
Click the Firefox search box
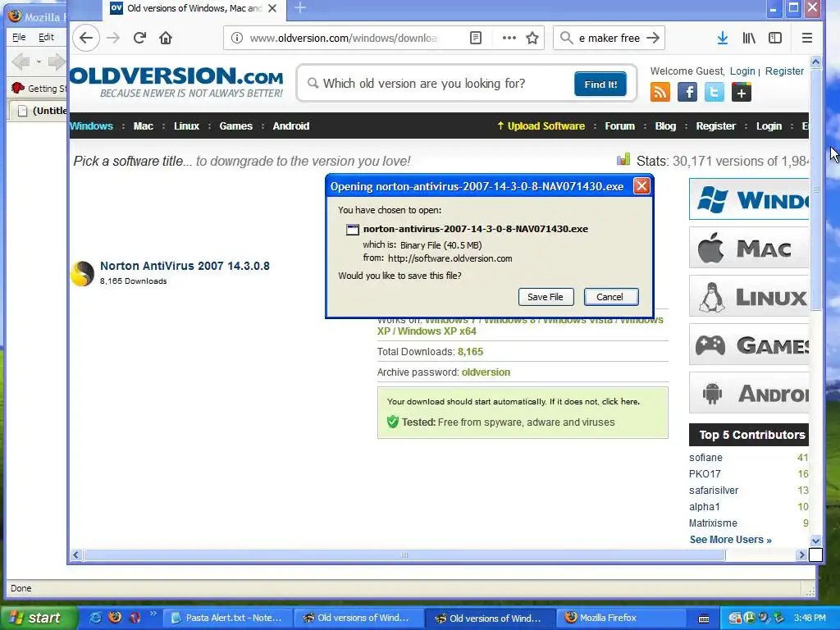pyautogui.click(x=609, y=38)
